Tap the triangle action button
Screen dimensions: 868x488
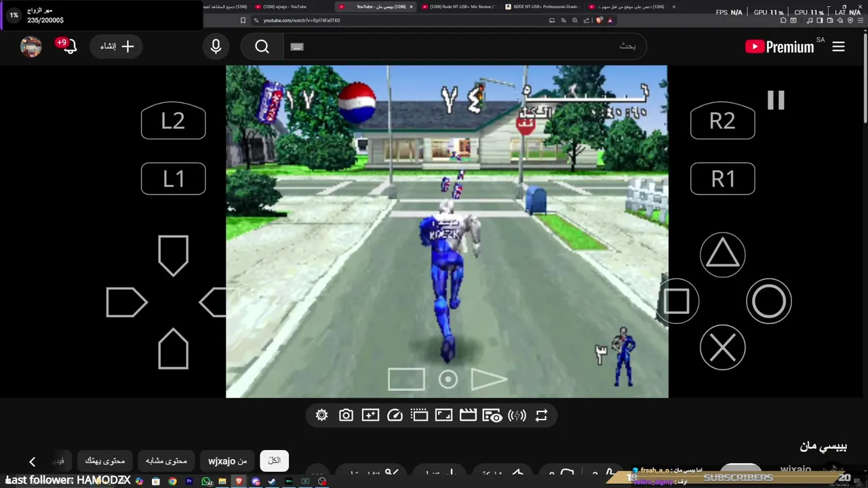pos(722,255)
